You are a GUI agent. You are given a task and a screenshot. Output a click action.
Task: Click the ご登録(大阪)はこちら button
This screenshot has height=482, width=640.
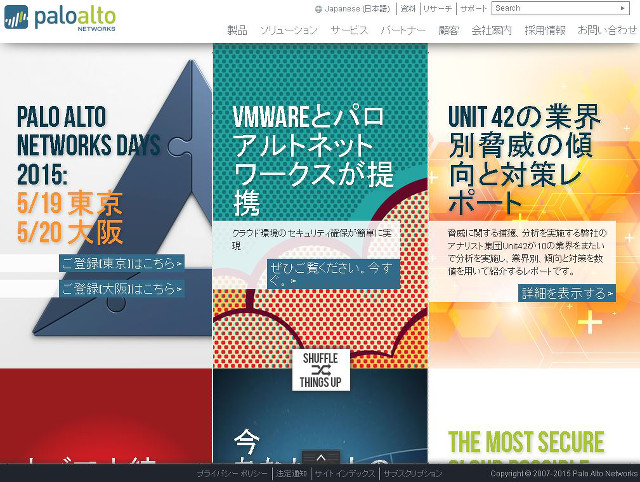tap(122, 289)
